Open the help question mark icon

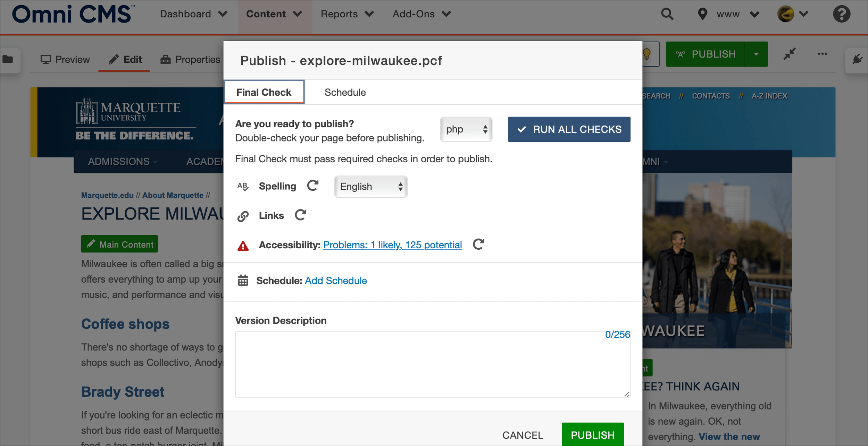(x=842, y=14)
